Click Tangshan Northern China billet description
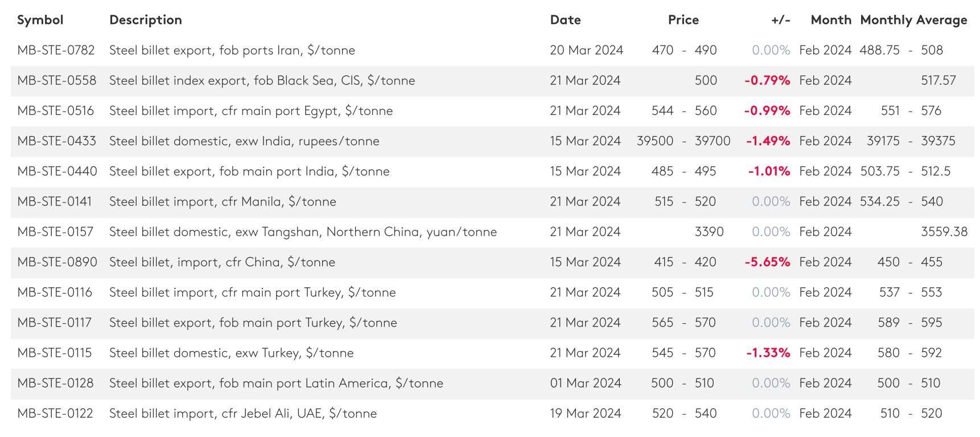The image size is (980, 437). [303, 232]
